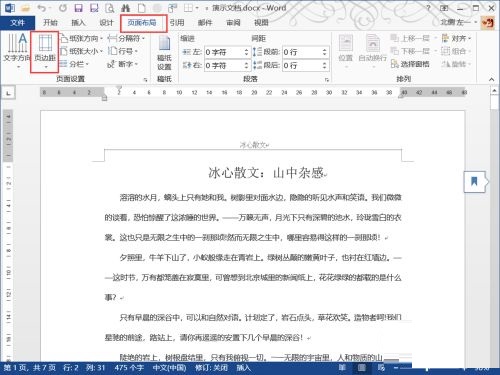Click the table grid icon in quick access toolbar
Screen dimensions: 500x375
pos(188,8)
